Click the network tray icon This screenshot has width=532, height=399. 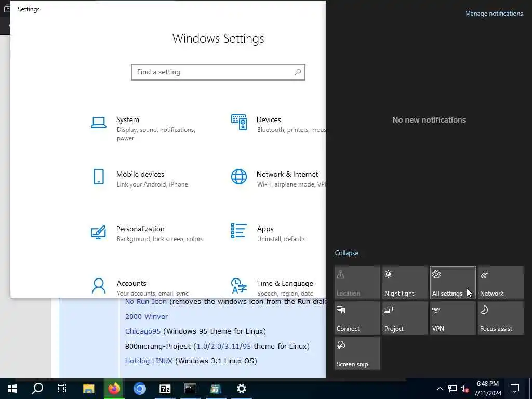(x=453, y=389)
